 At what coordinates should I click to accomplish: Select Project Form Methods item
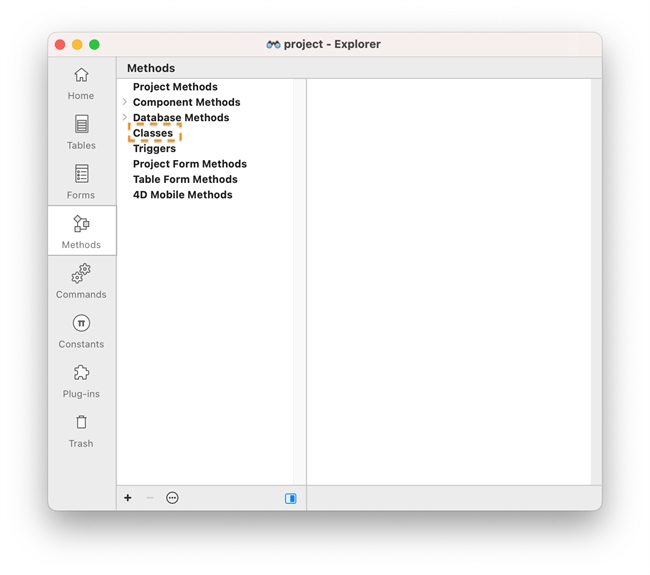click(x=189, y=164)
